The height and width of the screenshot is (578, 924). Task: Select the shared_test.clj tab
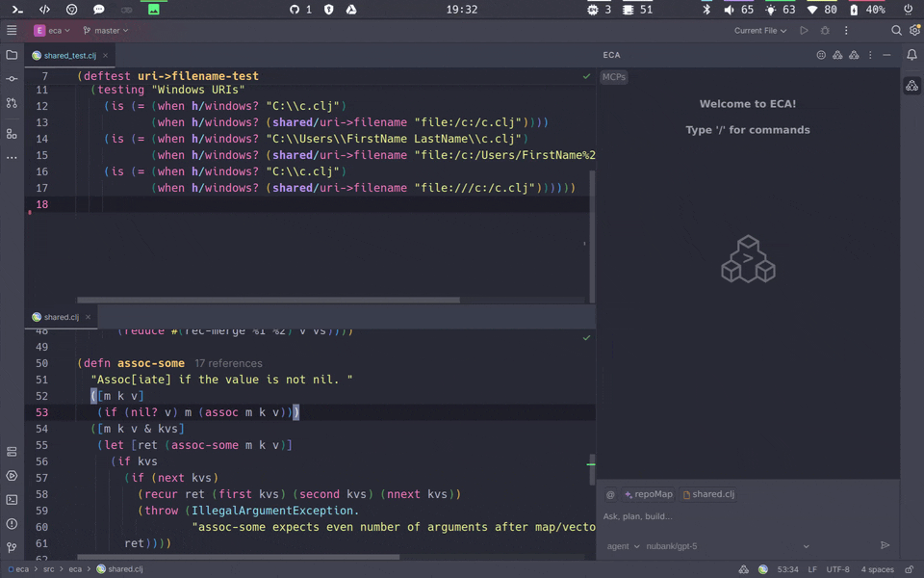point(67,55)
